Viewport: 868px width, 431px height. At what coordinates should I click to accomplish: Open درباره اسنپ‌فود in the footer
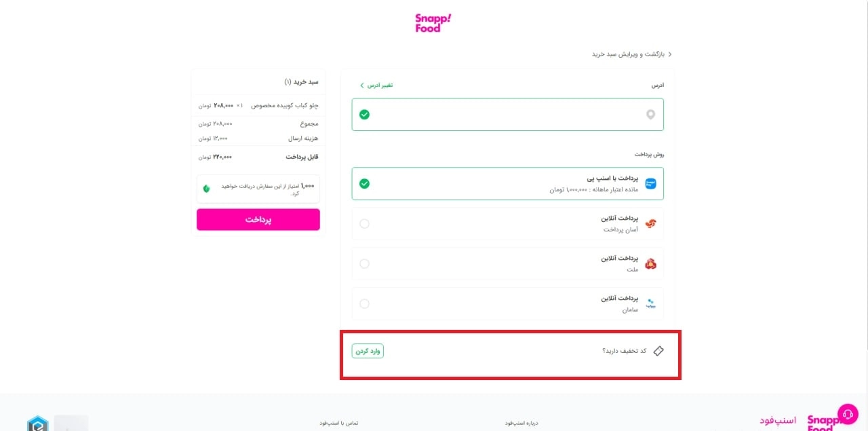point(523,422)
